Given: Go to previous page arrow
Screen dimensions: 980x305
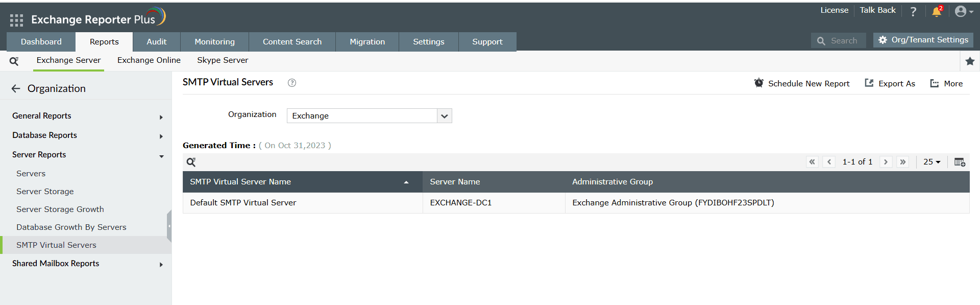Looking at the screenshot, I should tap(829, 162).
